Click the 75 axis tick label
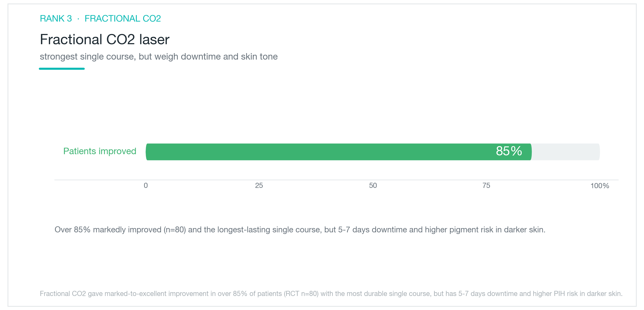 tap(486, 185)
